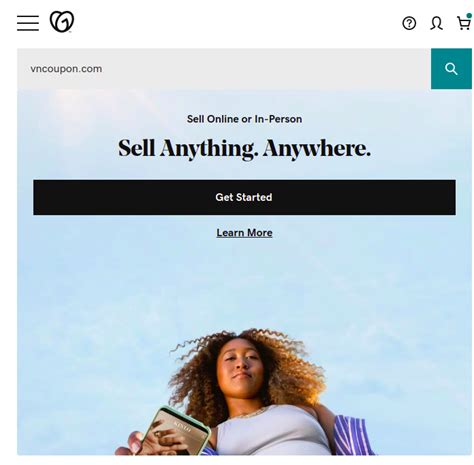The height and width of the screenshot is (465, 474).
Task: Open the hamburger navigation menu
Action: pyautogui.click(x=28, y=23)
